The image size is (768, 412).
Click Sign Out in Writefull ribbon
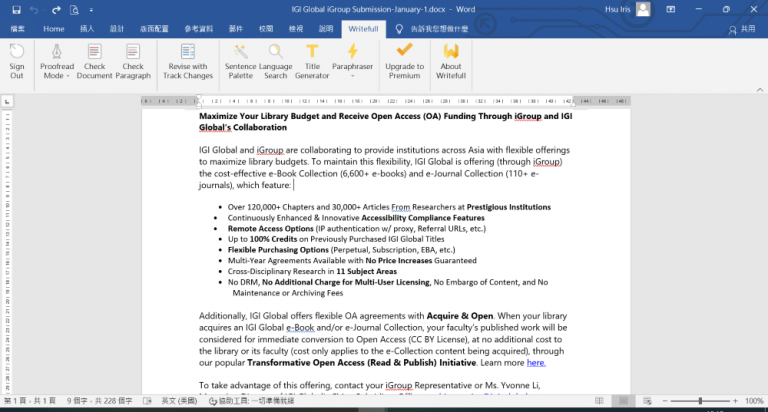point(17,61)
